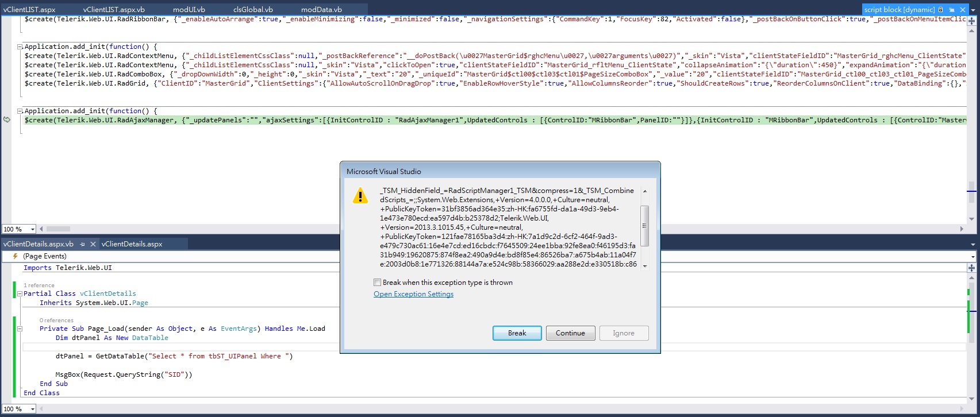The width and height of the screenshot is (980, 417).
Task: Click the greyed-out Ignore button
Action: point(624,333)
